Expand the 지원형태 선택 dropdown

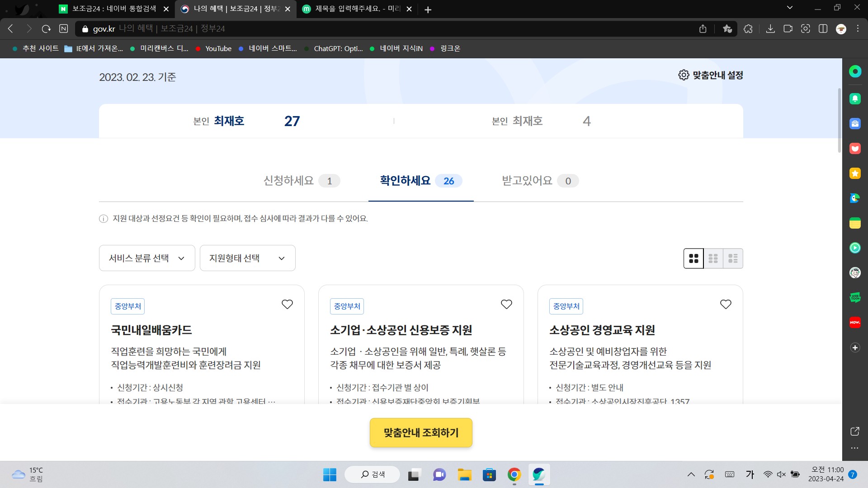coord(247,258)
